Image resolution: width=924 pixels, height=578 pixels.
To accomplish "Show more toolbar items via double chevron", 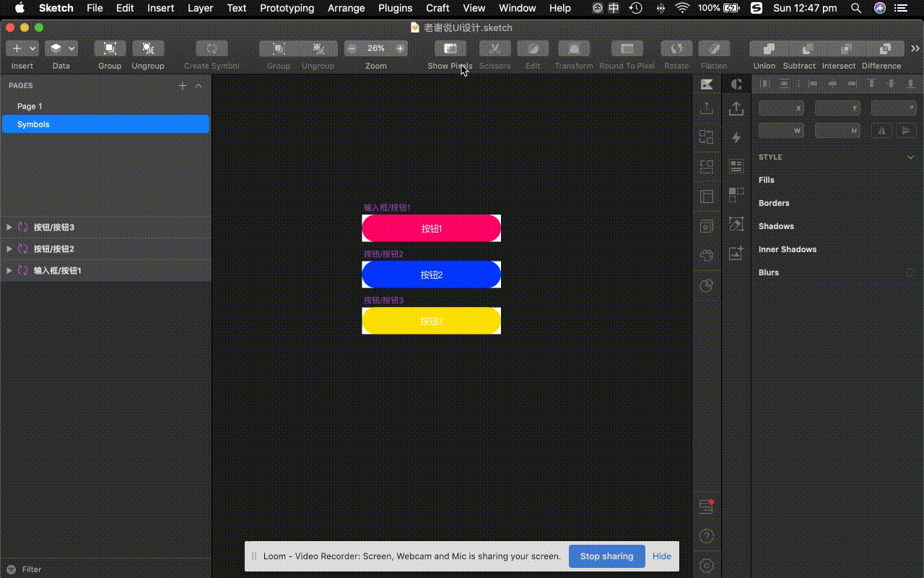I will point(915,48).
